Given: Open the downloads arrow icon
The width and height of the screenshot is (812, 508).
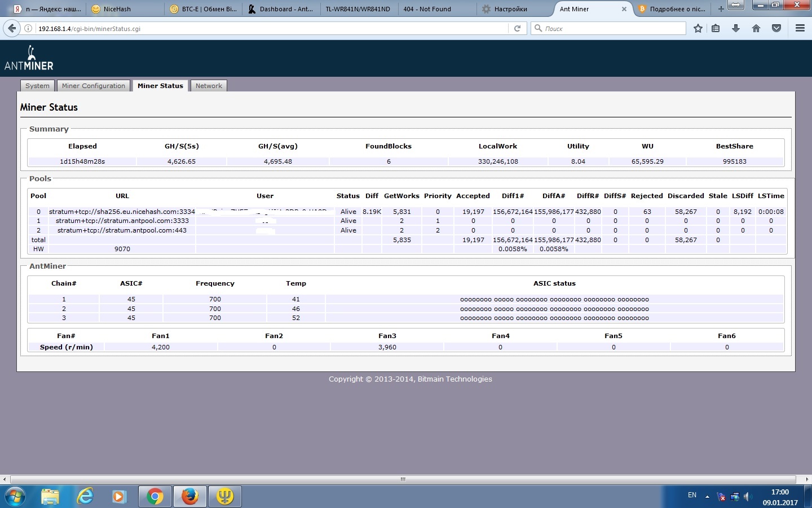Looking at the screenshot, I should click(736, 28).
